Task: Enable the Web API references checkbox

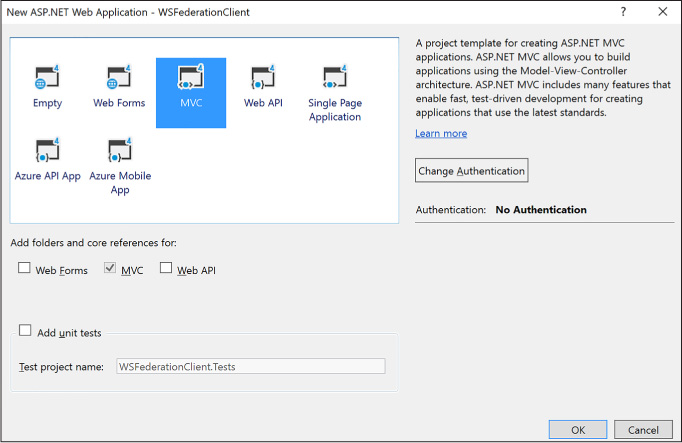Action: pyautogui.click(x=166, y=268)
